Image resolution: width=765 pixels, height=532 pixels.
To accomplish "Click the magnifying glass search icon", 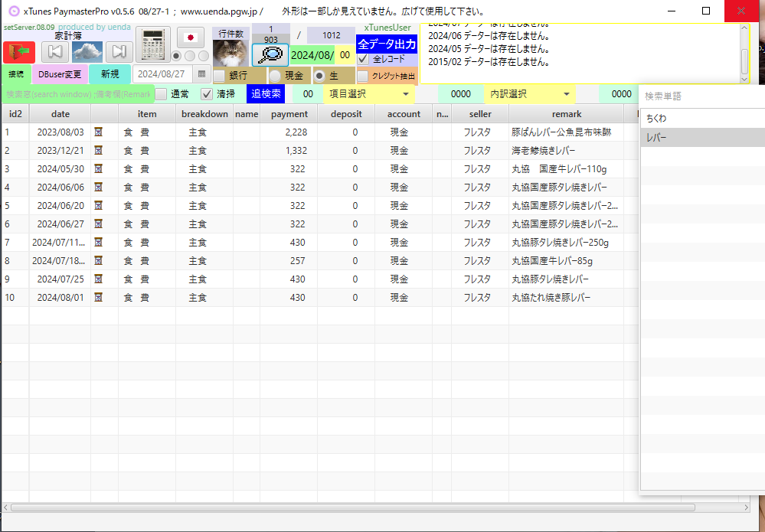I will 270,55.
